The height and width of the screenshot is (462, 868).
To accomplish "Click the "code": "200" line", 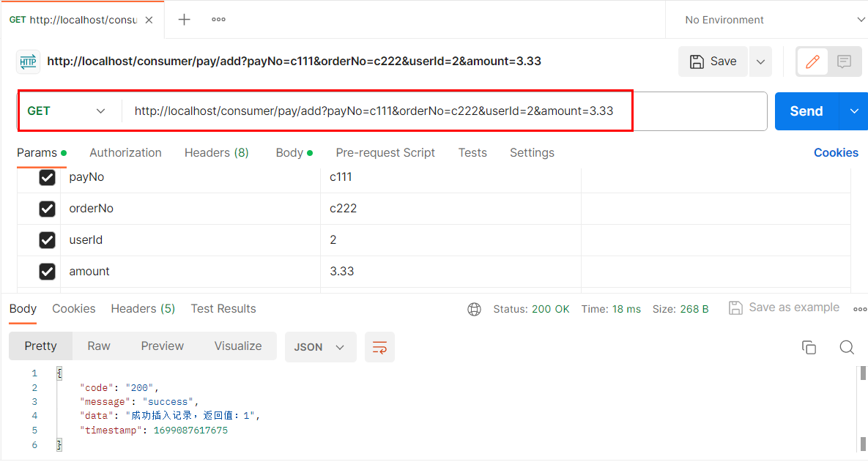I will pyautogui.click(x=119, y=388).
